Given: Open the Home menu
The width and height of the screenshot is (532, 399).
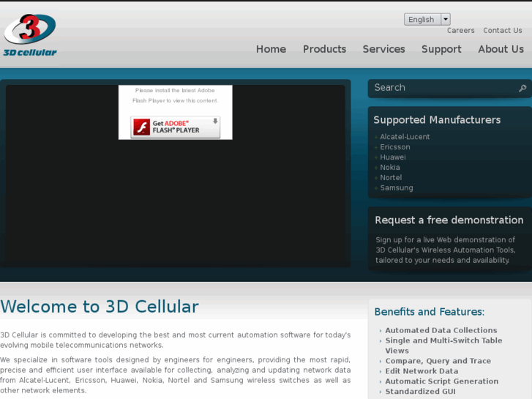Looking at the screenshot, I should click(x=271, y=49).
